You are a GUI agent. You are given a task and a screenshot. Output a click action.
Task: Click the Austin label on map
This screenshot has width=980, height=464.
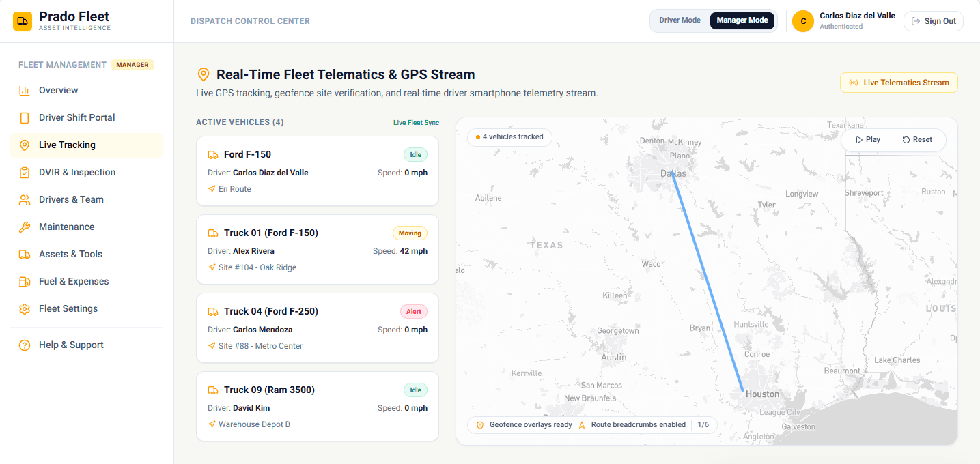(x=613, y=357)
